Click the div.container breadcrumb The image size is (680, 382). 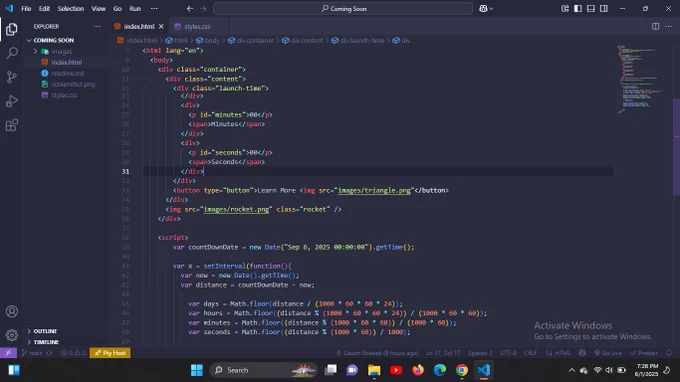251,40
